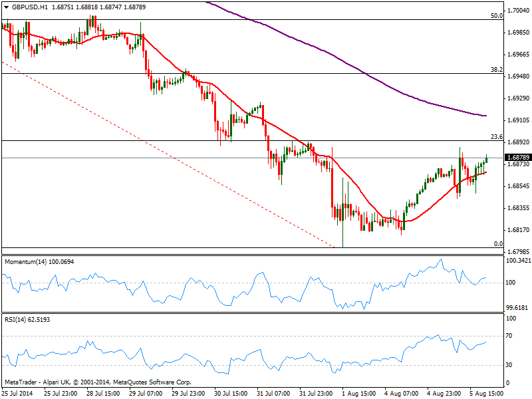Select the Momentum(14) 100.0694 indicator label

39,262
